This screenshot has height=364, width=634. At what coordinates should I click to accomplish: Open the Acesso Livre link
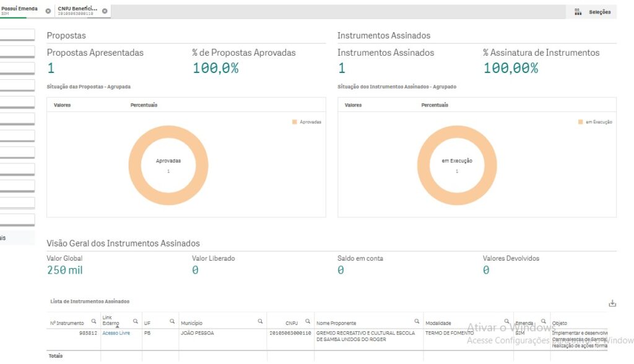[116, 333]
